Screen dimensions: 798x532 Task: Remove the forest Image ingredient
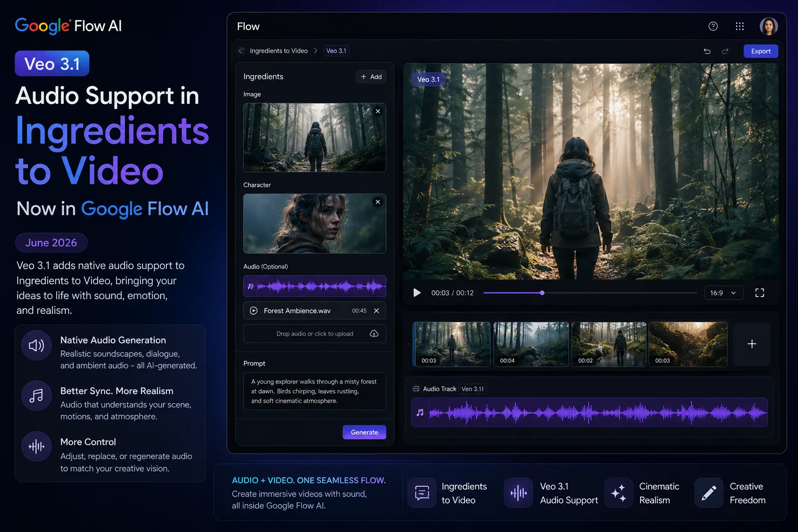(378, 111)
